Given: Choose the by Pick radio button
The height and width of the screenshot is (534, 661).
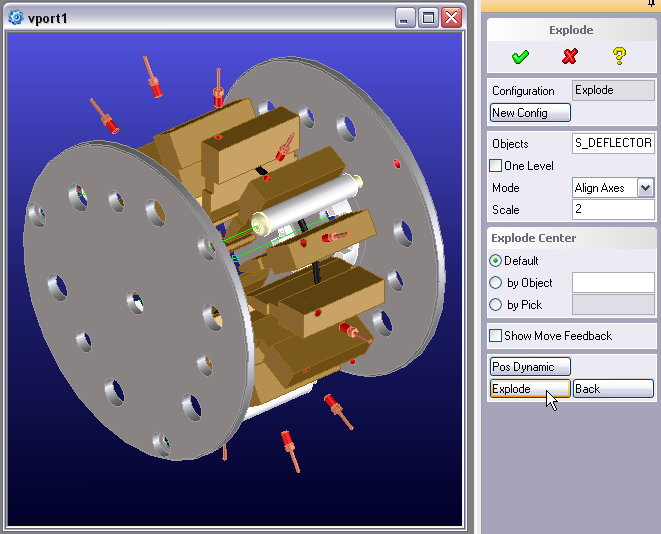Looking at the screenshot, I should coord(496,305).
